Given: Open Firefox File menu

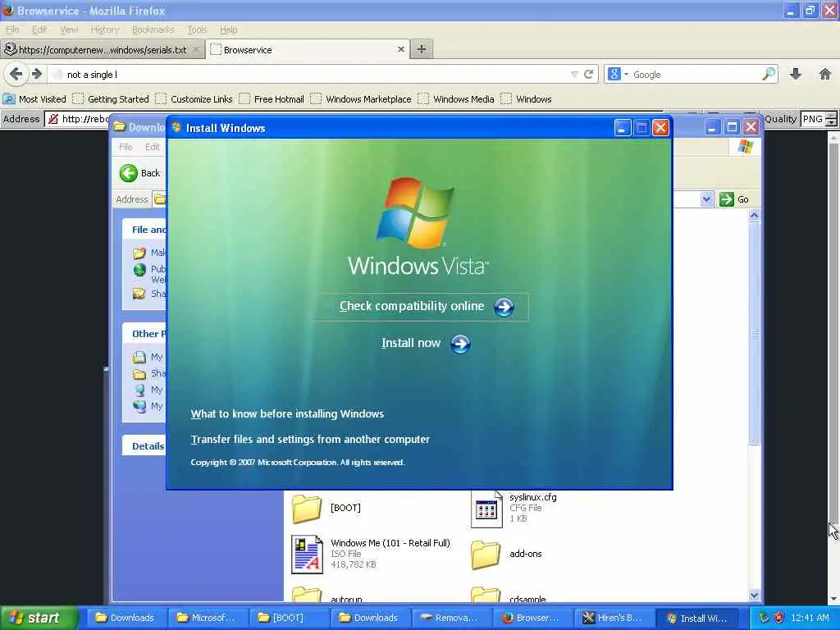Looking at the screenshot, I should point(12,30).
